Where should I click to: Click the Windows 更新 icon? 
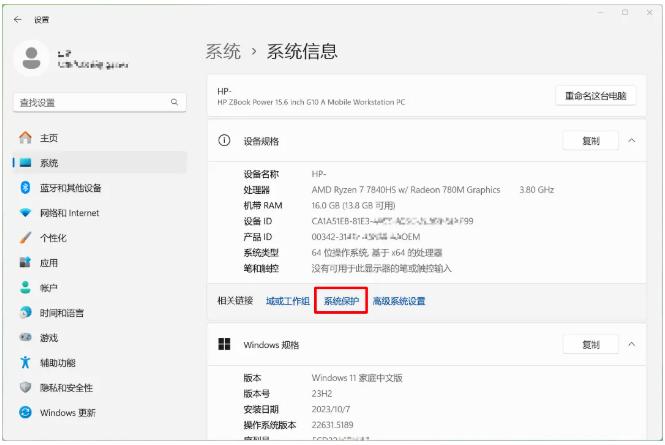(25, 412)
